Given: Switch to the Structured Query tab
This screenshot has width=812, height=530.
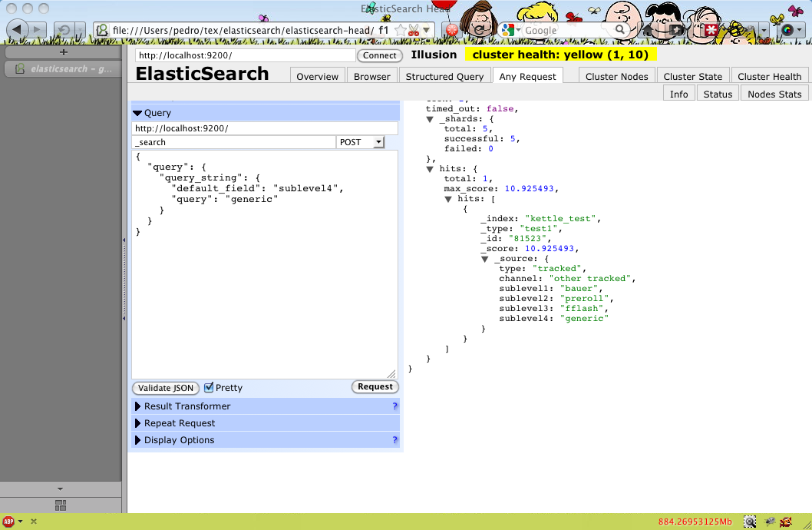Looking at the screenshot, I should click(x=445, y=75).
